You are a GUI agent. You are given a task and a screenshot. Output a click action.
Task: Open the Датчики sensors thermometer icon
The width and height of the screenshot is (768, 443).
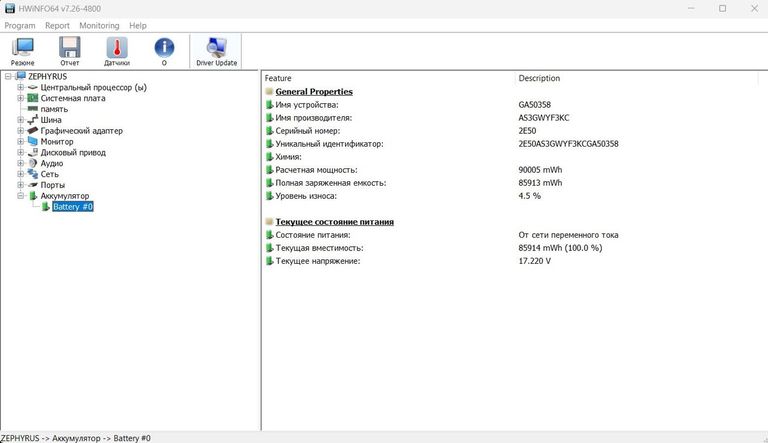pos(117,49)
